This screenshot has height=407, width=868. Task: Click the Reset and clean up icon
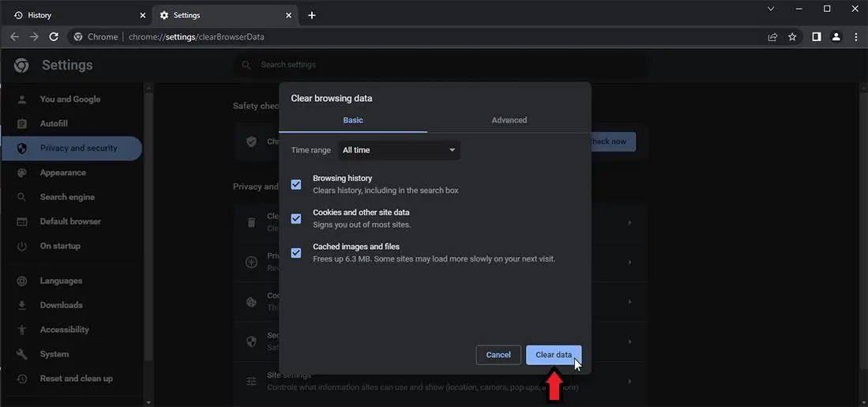pyautogui.click(x=22, y=379)
